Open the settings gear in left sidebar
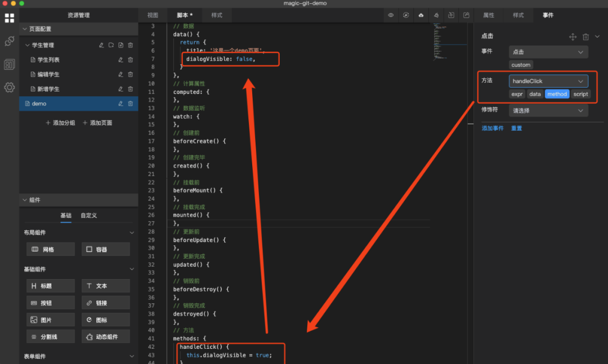The width and height of the screenshot is (608, 364). [10, 88]
